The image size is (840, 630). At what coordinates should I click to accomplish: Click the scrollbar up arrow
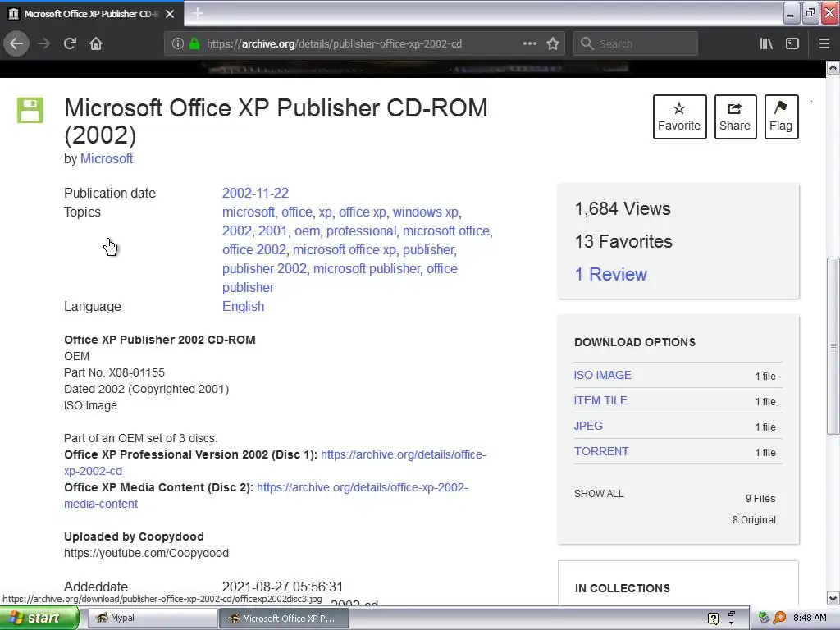tap(833, 67)
